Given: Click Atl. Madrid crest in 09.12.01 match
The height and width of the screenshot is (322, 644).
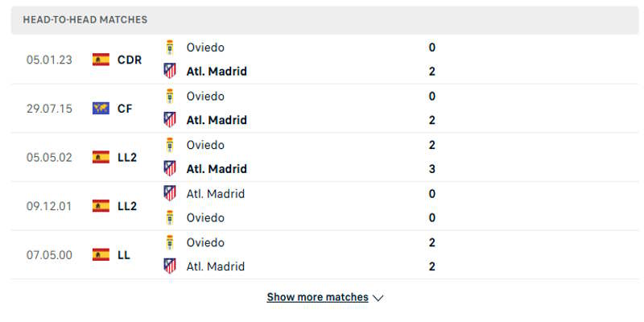Looking at the screenshot, I should point(170,193).
